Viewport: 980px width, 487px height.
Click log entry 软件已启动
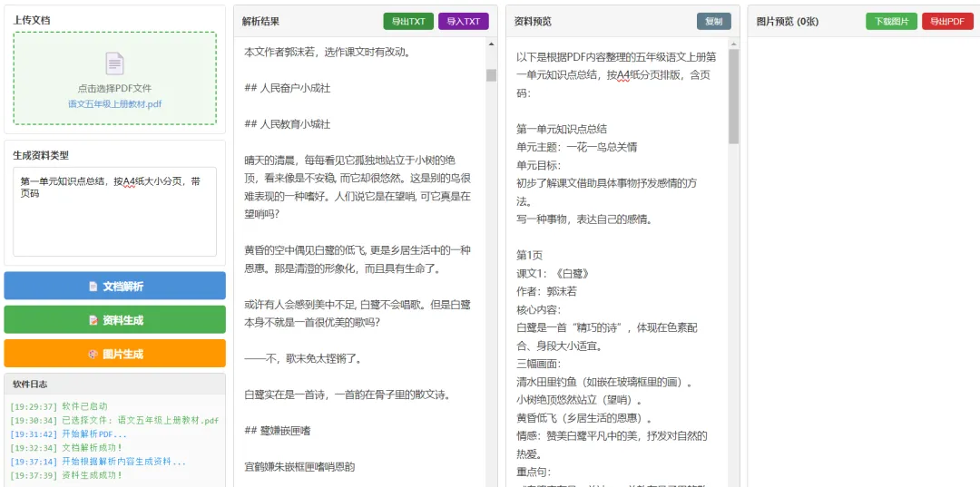tap(59, 406)
